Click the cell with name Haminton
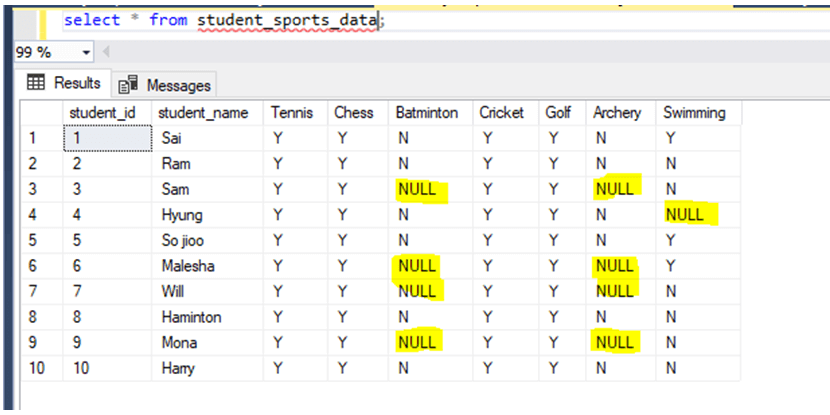The width and height of the screenshot is (830, 415). pos(191,317)
